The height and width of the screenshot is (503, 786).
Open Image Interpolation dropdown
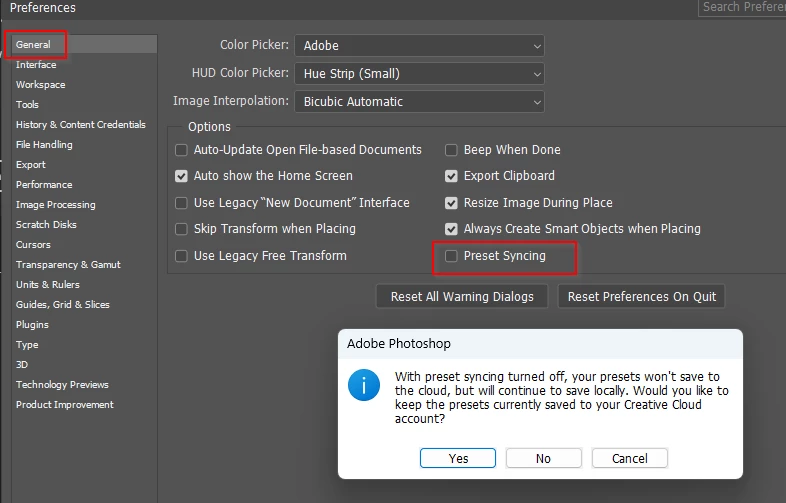[x=419, y=102]
